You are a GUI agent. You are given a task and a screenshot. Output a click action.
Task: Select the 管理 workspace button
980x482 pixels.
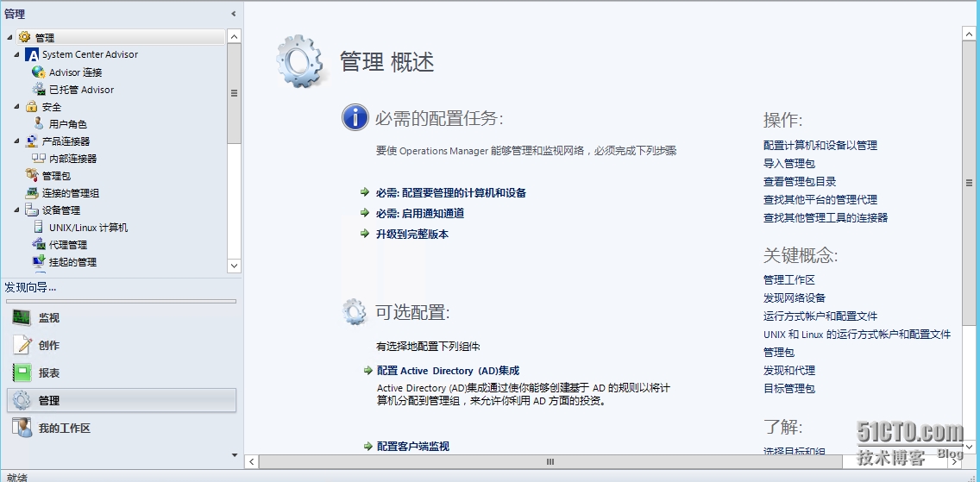click(122, 400)
